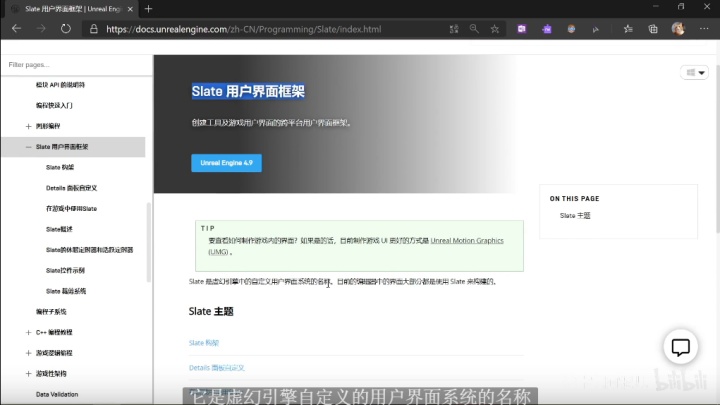Image resolution: width=720 pixels, height=405 pixels.
Task: Click the Unreal Engine 4.9 version button
Action: (226, 163)
